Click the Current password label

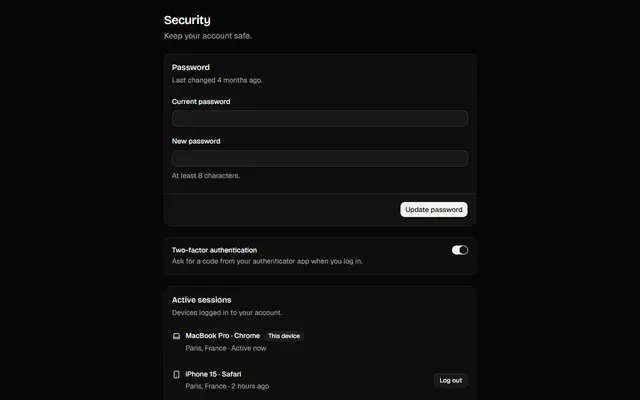coord(201,102)
